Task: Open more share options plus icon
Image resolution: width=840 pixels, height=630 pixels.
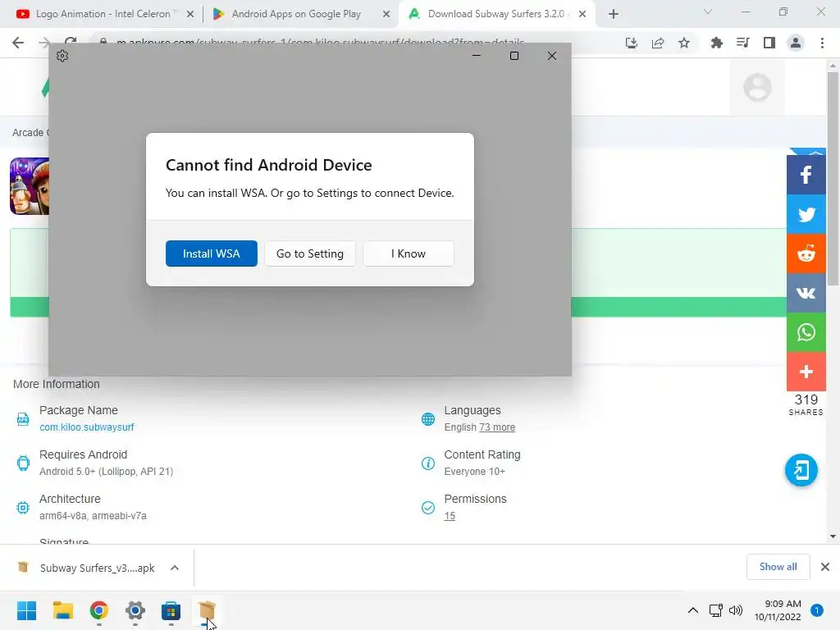Action: 806,372
